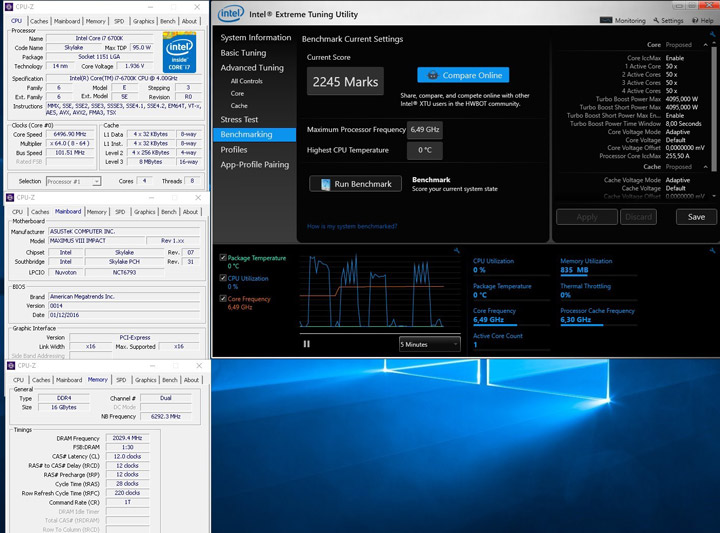Toggle the CPU Utilization checkbox
Screen dimensions: 720x533
point(222,278)
